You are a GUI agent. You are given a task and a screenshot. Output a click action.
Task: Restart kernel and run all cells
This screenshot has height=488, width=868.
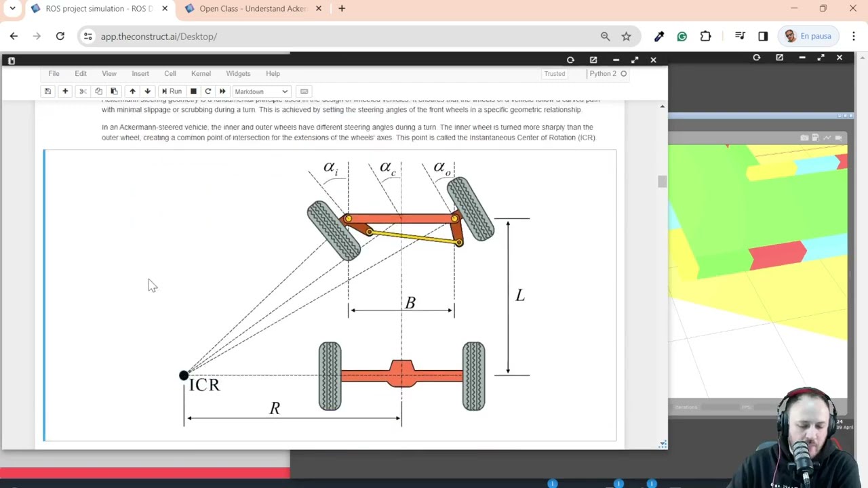[222, 91]
